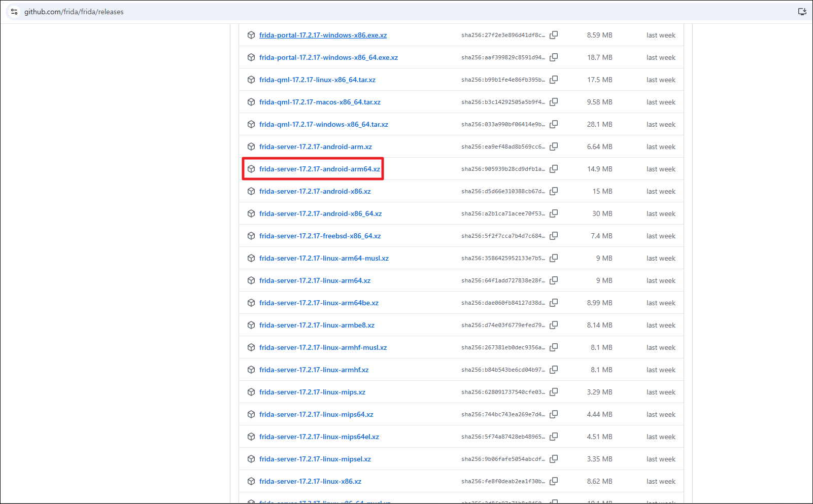Click package icon beside frida-qml macos-x86_64.tar.xz

251,102
